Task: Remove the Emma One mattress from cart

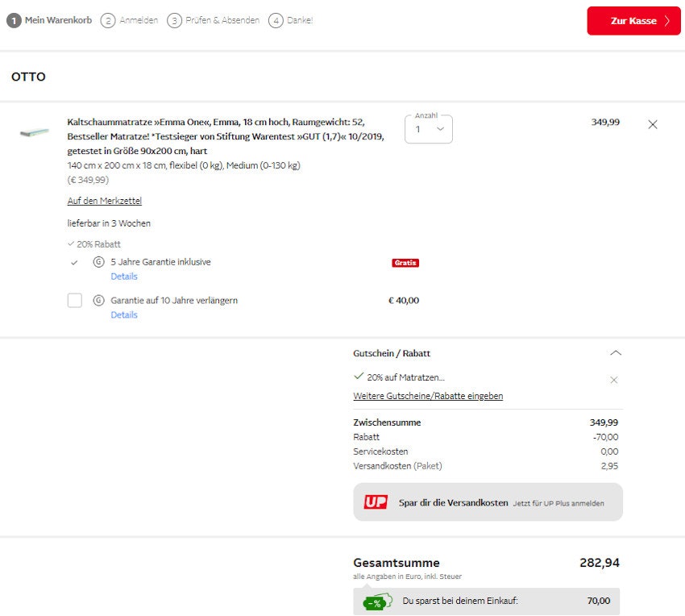Action: [653, 124]
